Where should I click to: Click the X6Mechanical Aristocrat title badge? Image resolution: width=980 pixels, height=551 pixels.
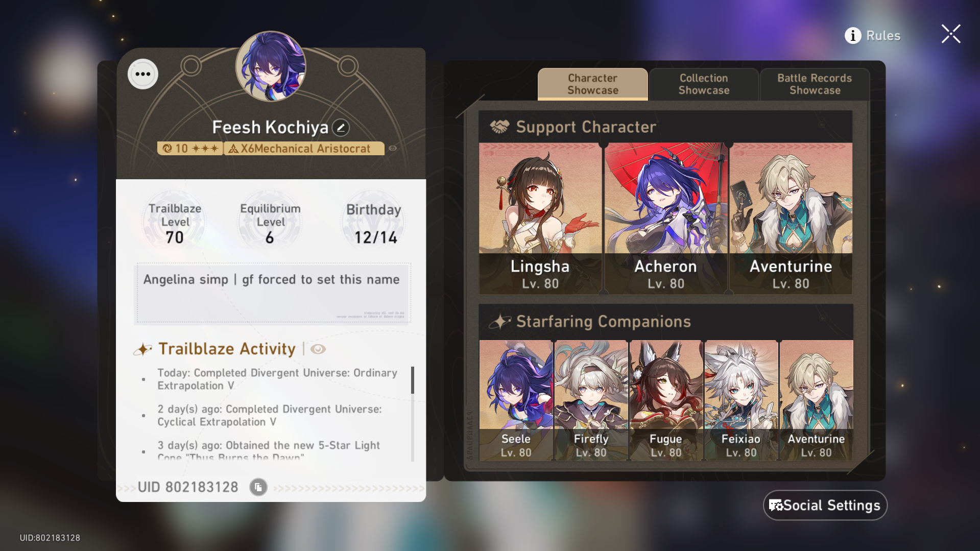pyautogui.click(x=304, y=149)
